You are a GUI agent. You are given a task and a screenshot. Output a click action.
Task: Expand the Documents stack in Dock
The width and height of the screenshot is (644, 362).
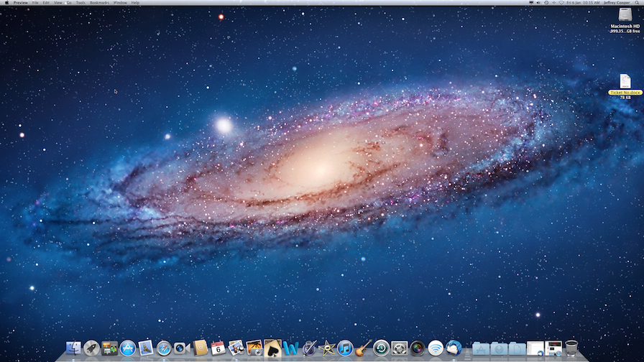[x=517, y=349]
